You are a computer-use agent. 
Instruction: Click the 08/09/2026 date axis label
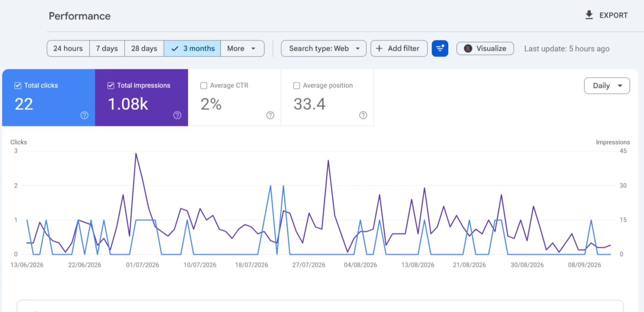pos(584,265)
